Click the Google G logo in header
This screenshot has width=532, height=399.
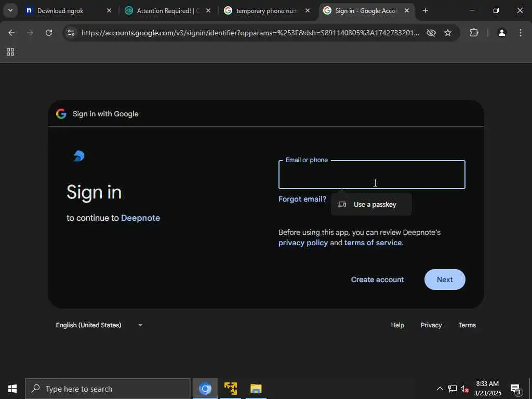(x=61, y=114)
